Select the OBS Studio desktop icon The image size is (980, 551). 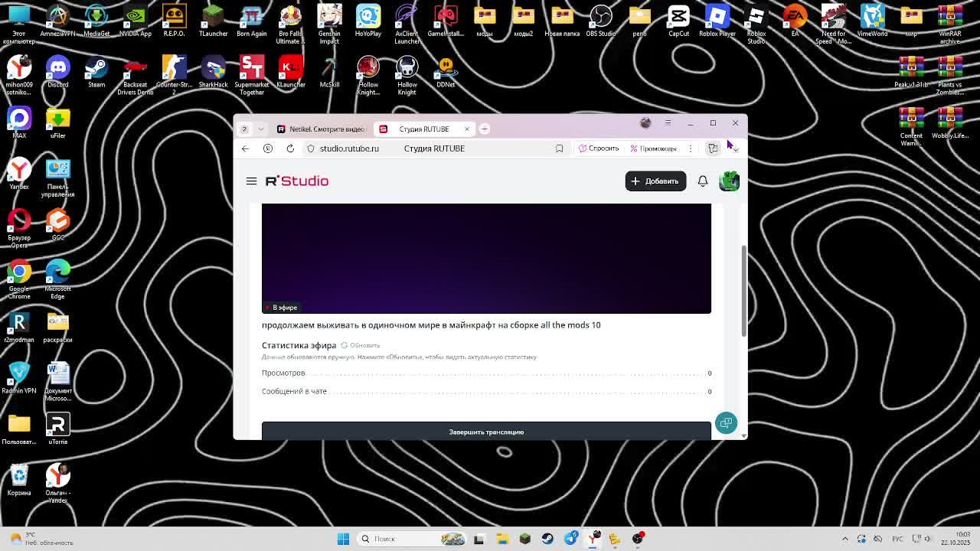pyautogui.click(x=601, y=21)
